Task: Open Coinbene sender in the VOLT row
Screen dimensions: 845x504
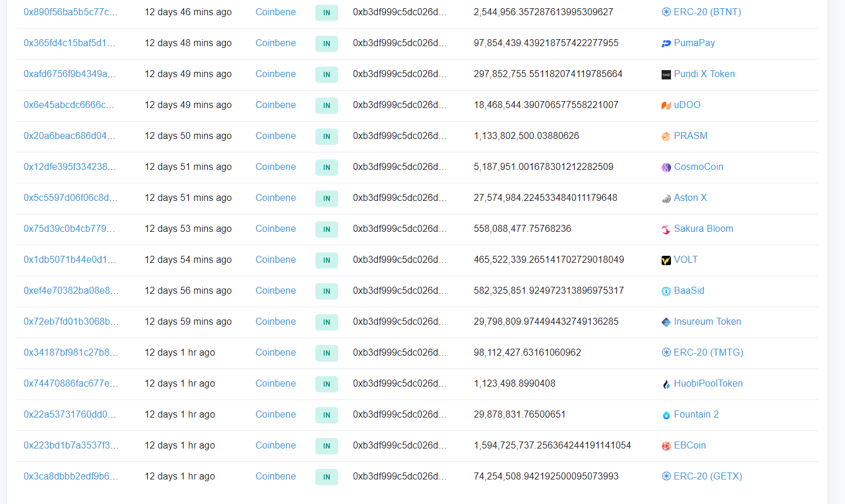Action: coord(276,259)
